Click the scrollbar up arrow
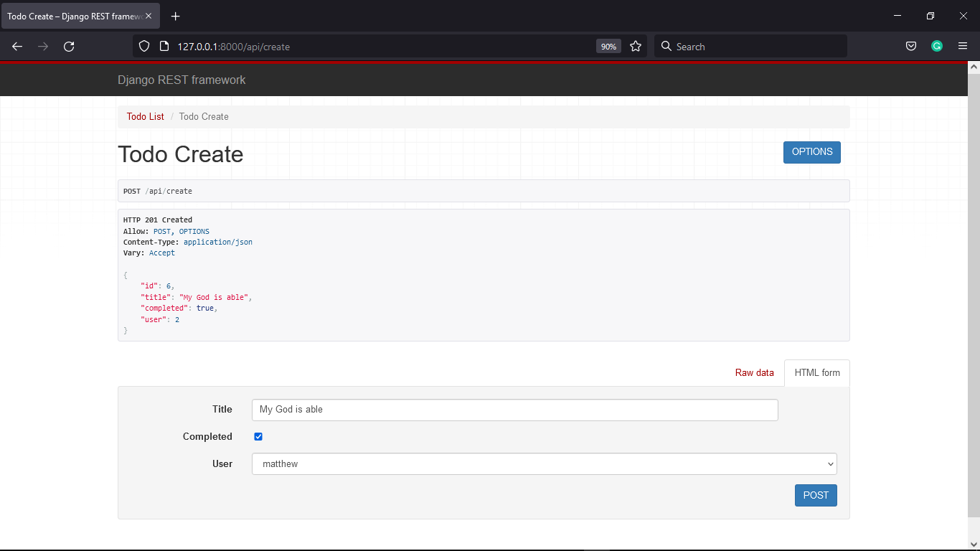980x551 pixels. coord(974,67)
